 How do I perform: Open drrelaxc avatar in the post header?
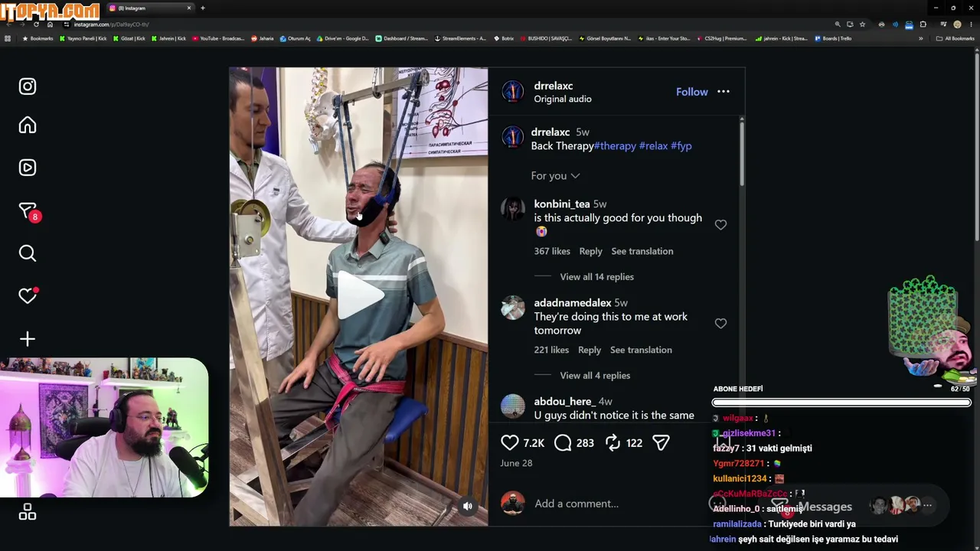pos(513,92)
